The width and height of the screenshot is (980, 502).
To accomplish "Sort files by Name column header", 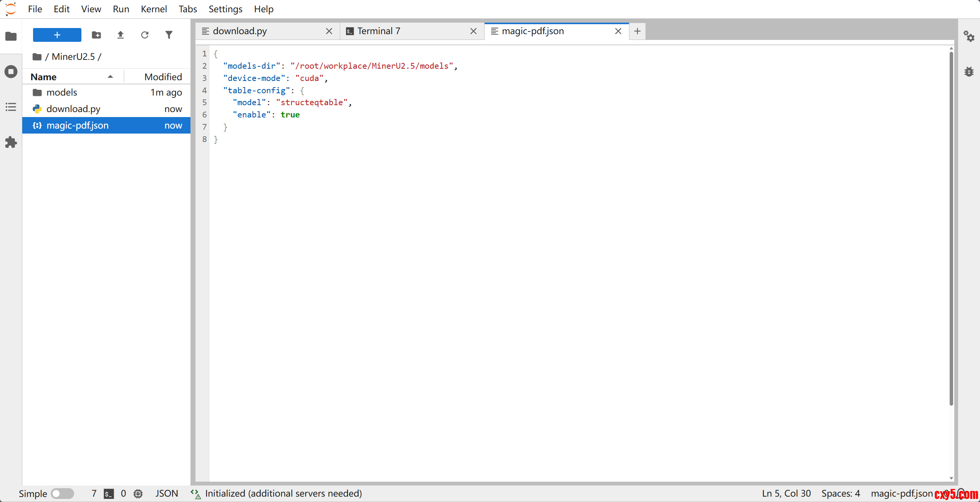I will tap(43, 77).
